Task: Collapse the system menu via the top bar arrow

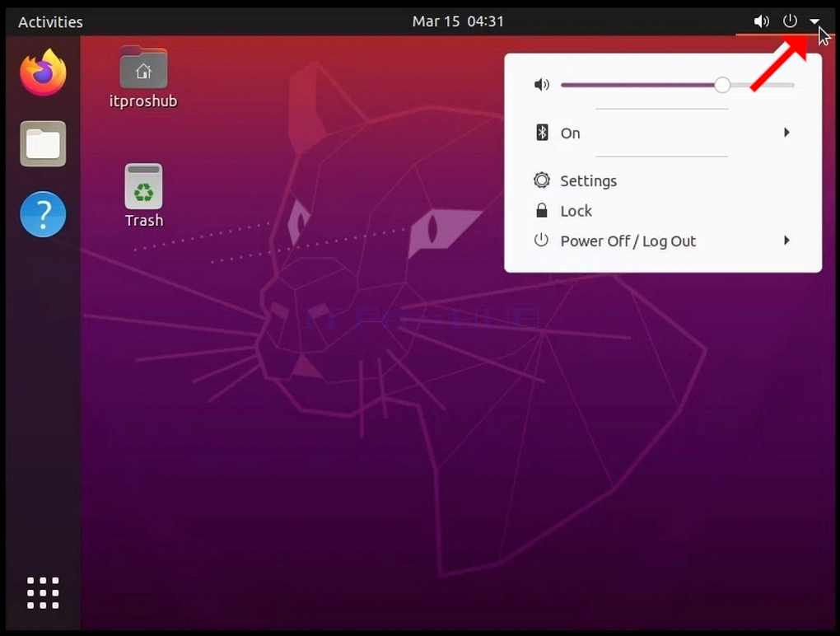Action: 814,21
